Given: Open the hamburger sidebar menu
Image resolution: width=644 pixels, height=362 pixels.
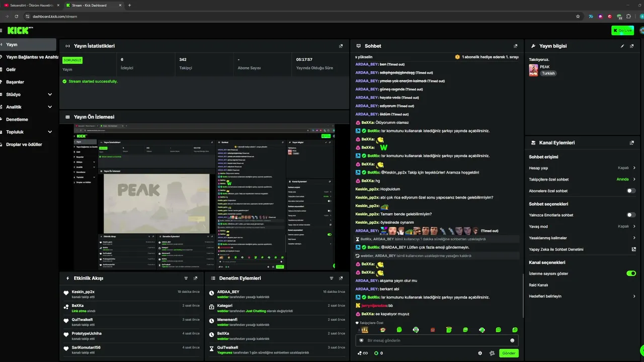Looking at the screenshot, I should [x=1, y=31].
